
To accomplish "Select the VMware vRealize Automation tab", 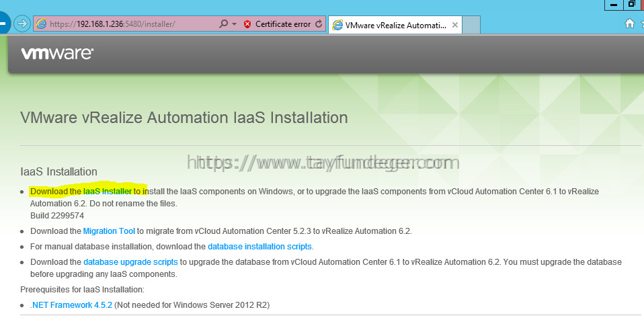I will tap(395, 25).
